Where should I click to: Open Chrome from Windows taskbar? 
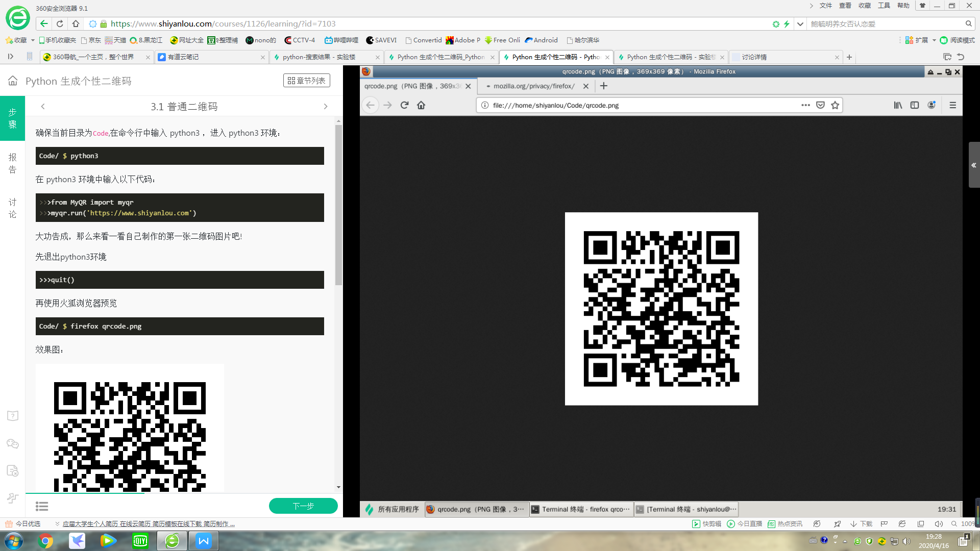coord(45,541)
